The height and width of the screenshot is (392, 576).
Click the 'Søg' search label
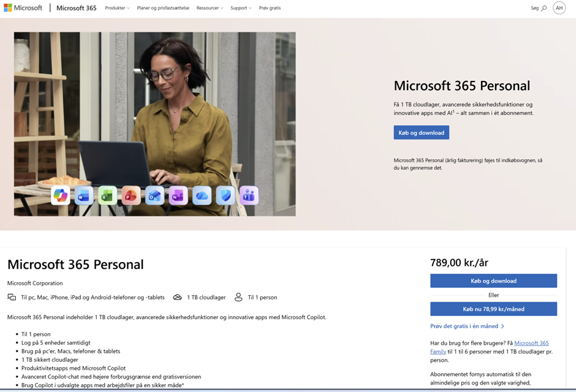click(x=534, y=8)
